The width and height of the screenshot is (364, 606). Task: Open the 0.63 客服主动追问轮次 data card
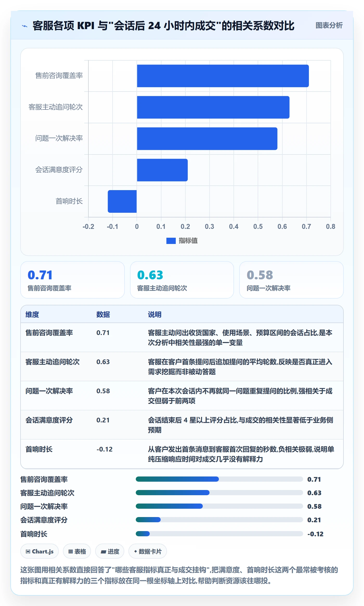(x=182, y=280)
